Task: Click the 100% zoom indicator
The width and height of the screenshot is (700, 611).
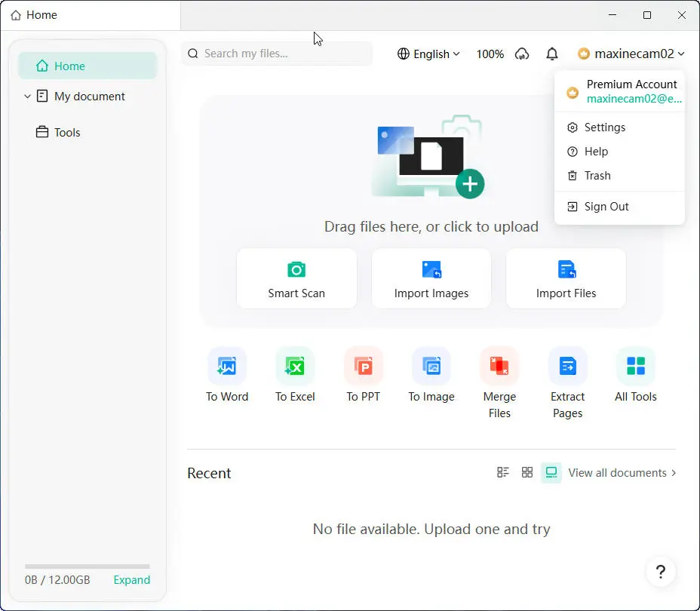Action: coord(490,54)
